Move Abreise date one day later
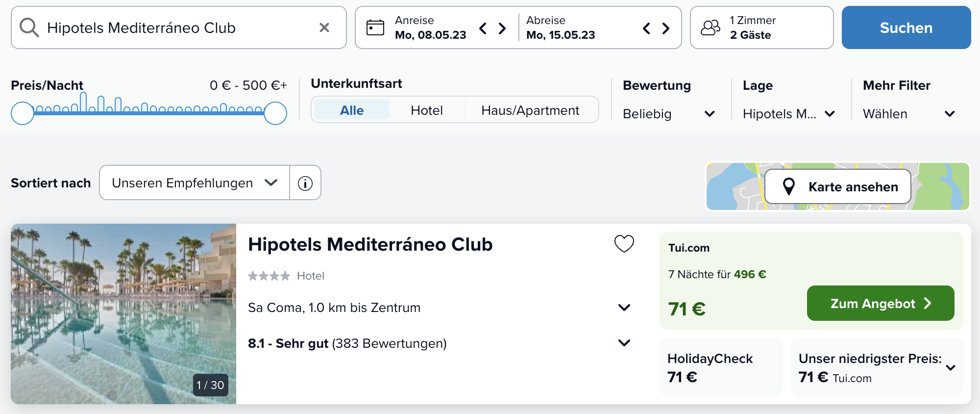 tap(665, 28)
